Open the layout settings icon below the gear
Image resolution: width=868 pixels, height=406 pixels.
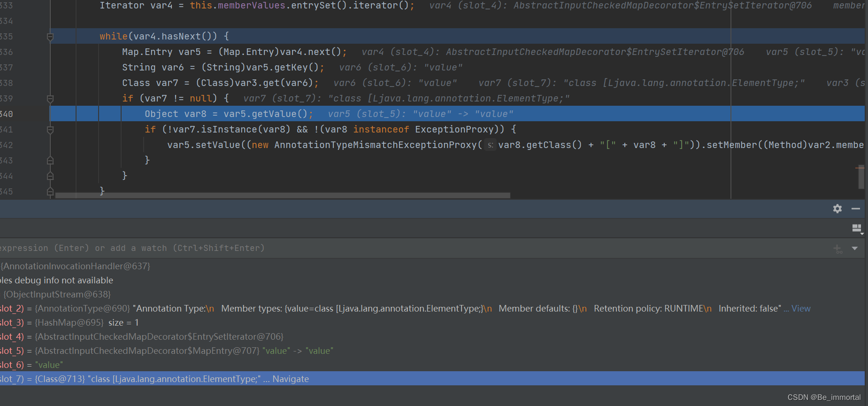click(x=857, y=229)
